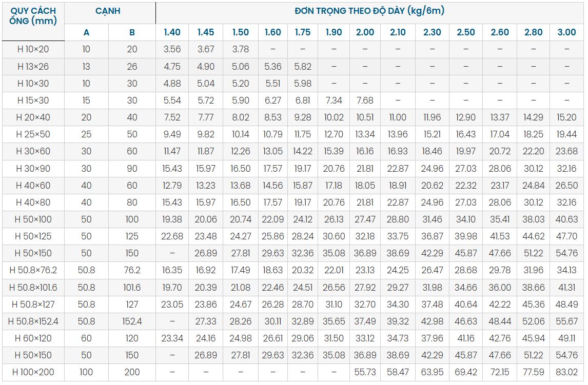Click the "QUY CÁCH ỐNG (mm)" header

click(x=33, y=16)
